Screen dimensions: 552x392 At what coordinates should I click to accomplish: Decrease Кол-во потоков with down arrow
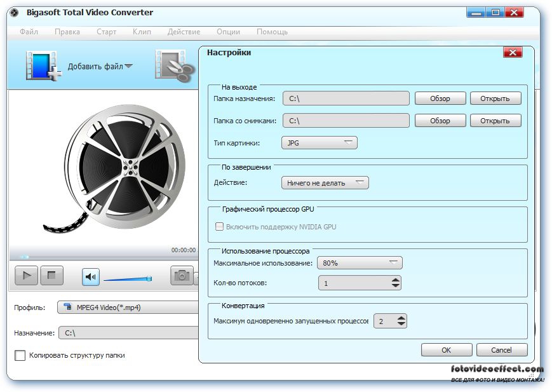pos(396,286)
